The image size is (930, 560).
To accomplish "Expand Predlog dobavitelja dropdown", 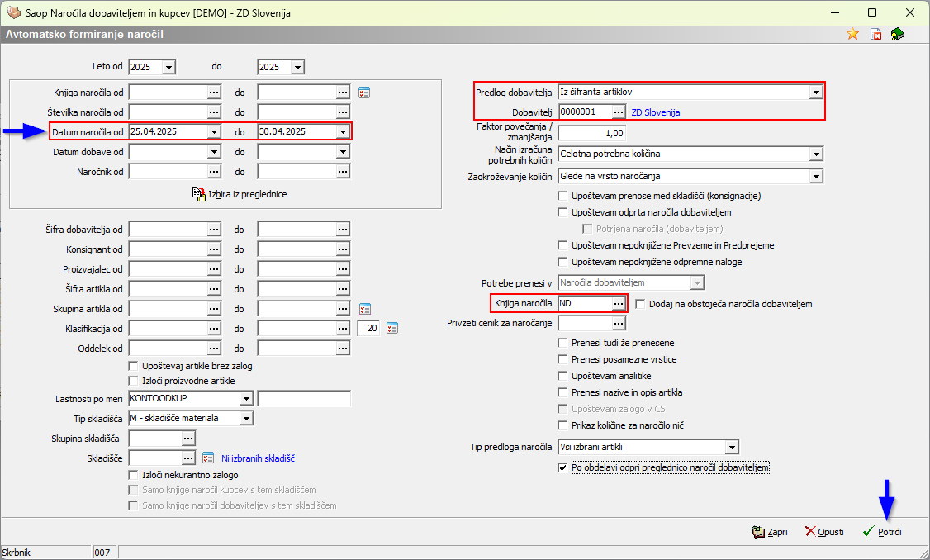I will [x=816, y=92].
